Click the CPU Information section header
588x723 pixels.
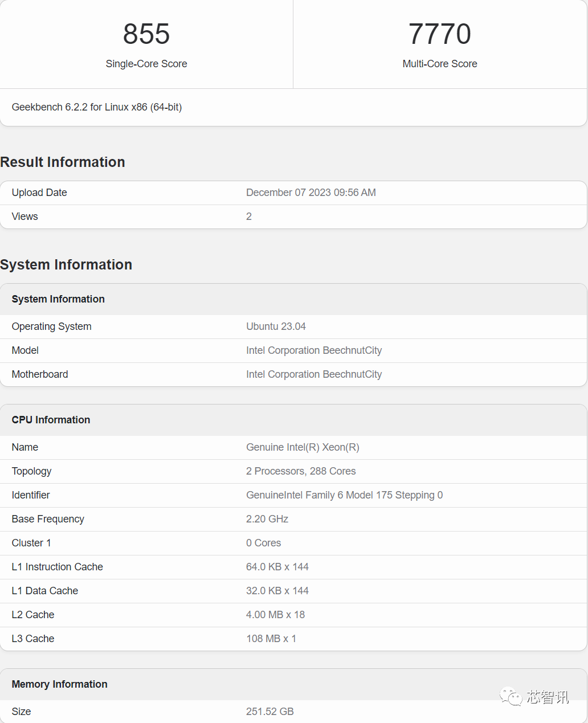(x=51, y=420)
